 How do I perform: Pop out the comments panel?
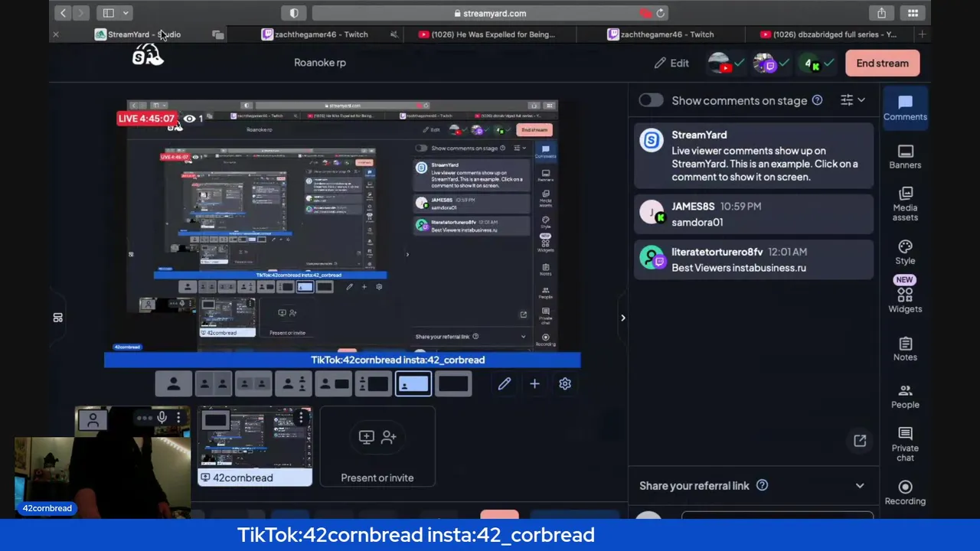pos(860,441)
